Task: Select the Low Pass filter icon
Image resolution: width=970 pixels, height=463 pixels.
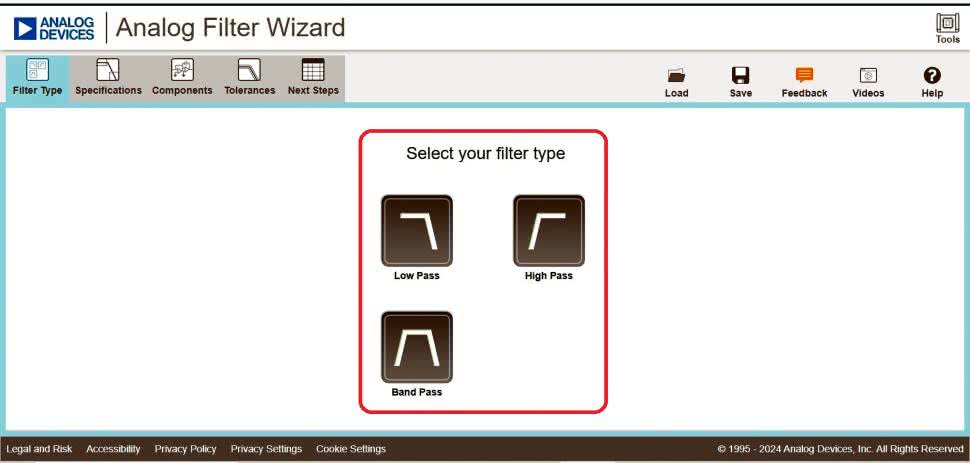Action: point(416,231)
